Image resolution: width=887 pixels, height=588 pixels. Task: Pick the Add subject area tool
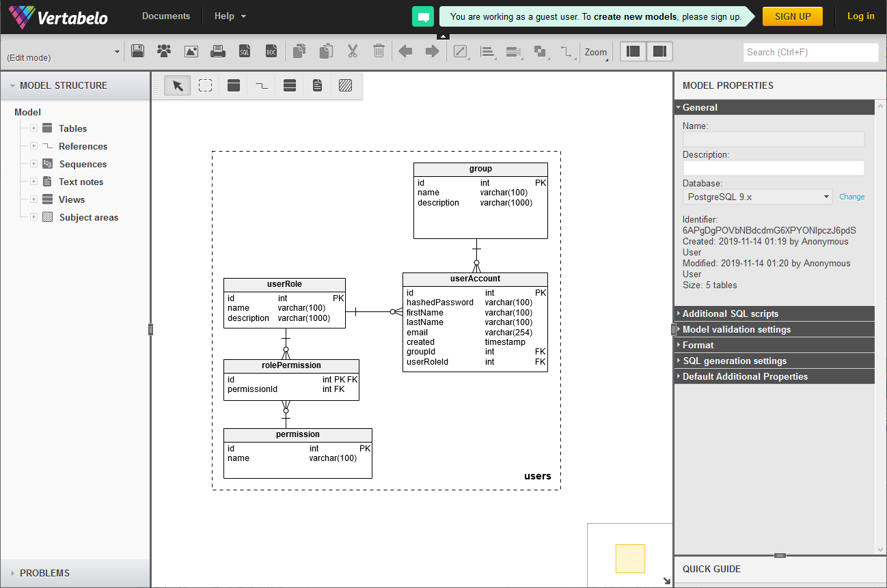pos(345,85)
